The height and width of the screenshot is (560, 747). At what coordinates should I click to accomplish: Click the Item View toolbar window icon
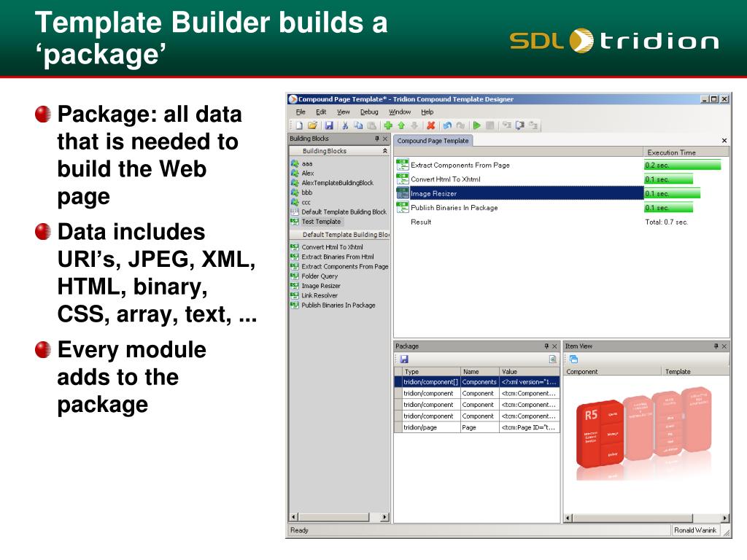573,359
